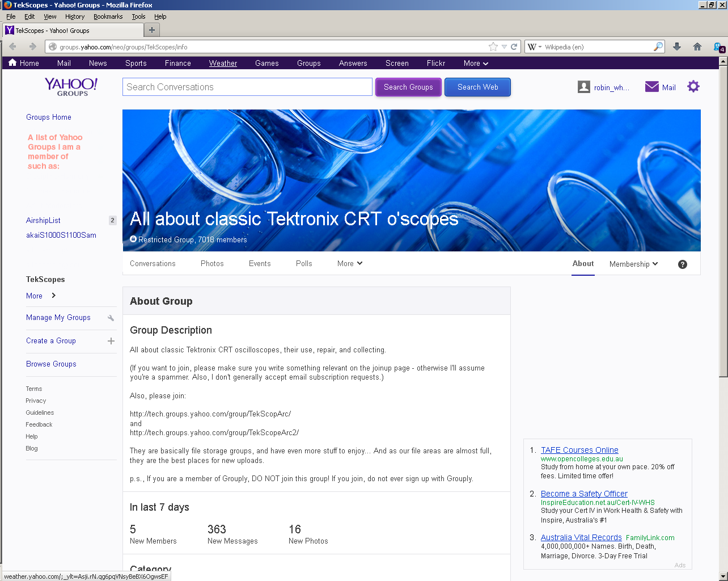
Task: Click the TekScopes tab favicon
Action: (x=10, y=30)
